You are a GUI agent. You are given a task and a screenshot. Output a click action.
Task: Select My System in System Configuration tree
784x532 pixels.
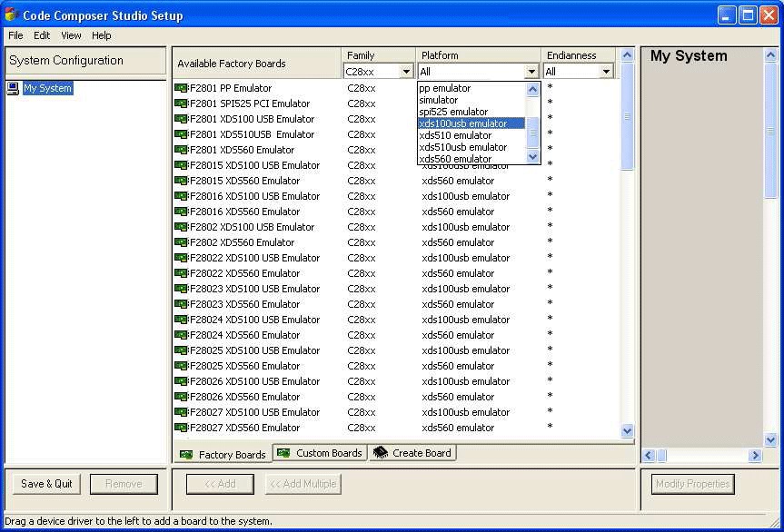[x=47, y=88]
